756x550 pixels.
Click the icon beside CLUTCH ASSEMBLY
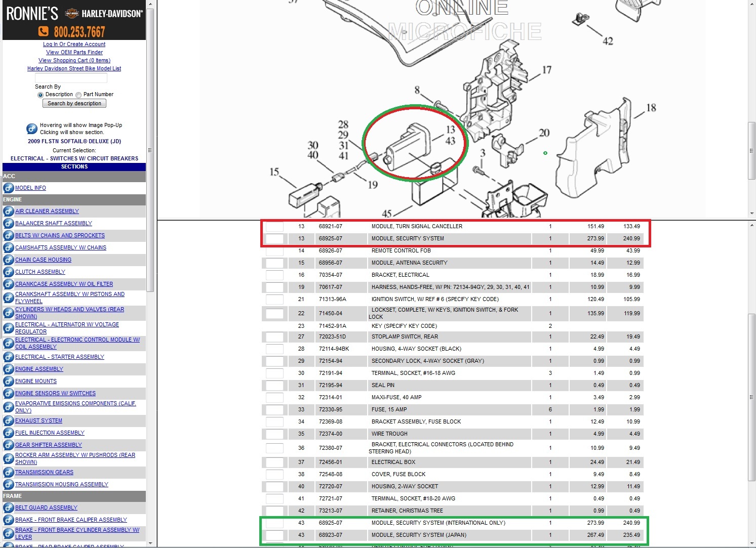pos(9,272)
